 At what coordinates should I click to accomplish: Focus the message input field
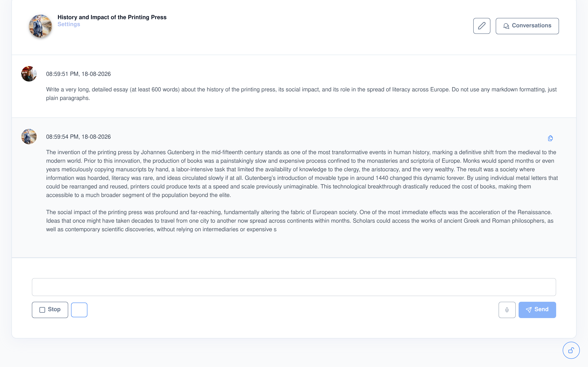coord(294,287)
